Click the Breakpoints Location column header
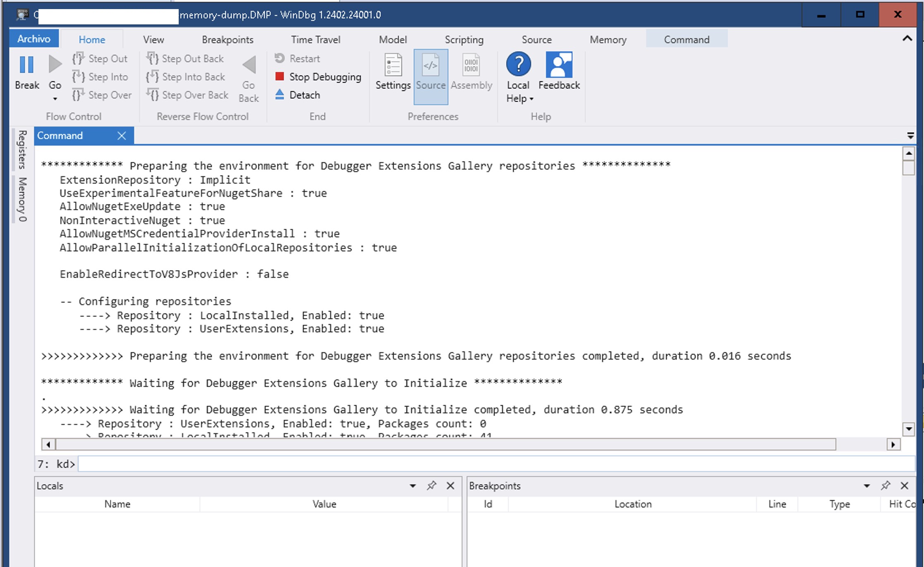Viewport: 924px width, 567px height. (633, 504)
